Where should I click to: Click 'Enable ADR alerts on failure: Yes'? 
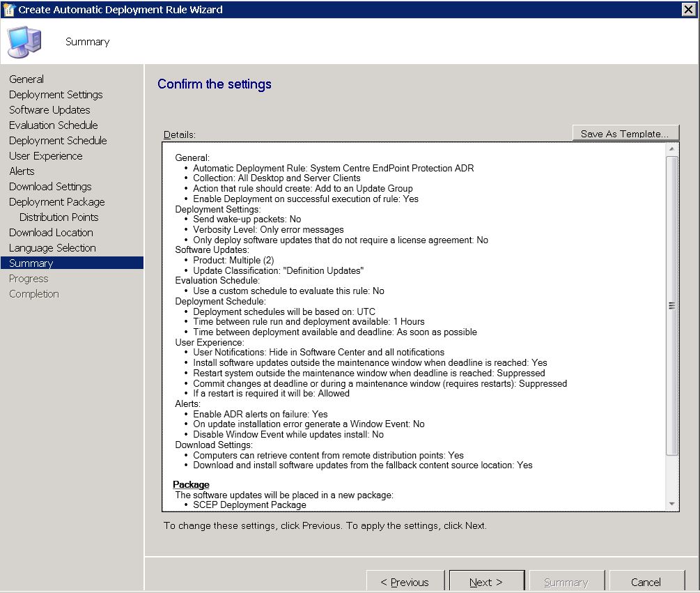[260, 415]
